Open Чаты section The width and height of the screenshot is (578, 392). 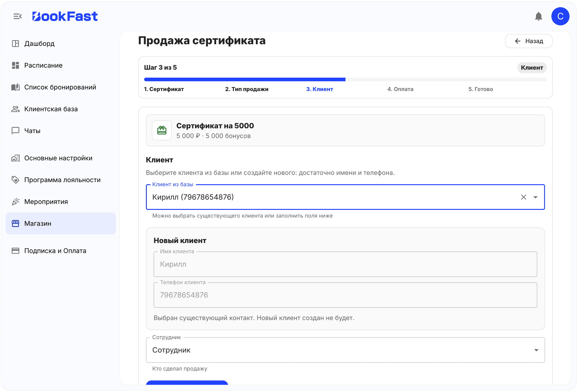61,131
